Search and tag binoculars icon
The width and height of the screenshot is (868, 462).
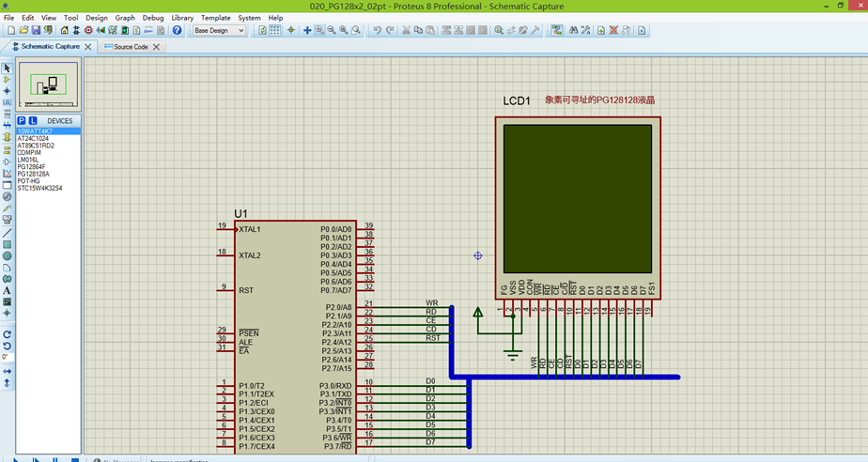573,30
